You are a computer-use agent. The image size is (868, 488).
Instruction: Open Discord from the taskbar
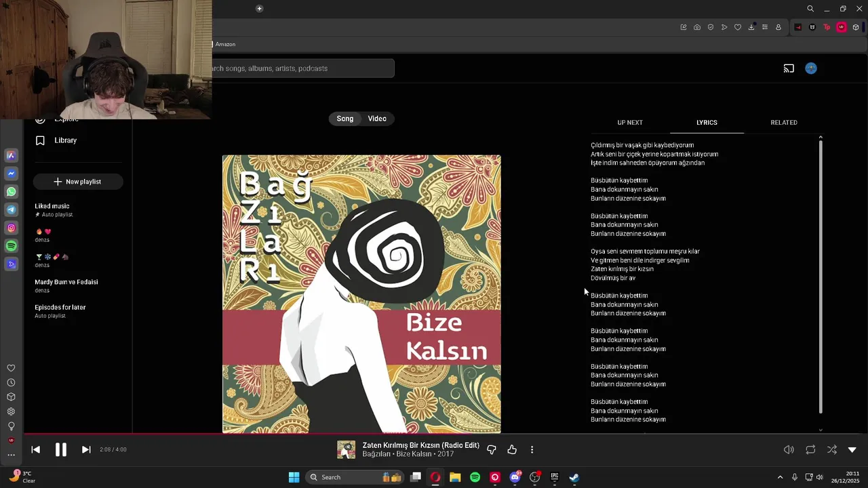tap(515, 477)
